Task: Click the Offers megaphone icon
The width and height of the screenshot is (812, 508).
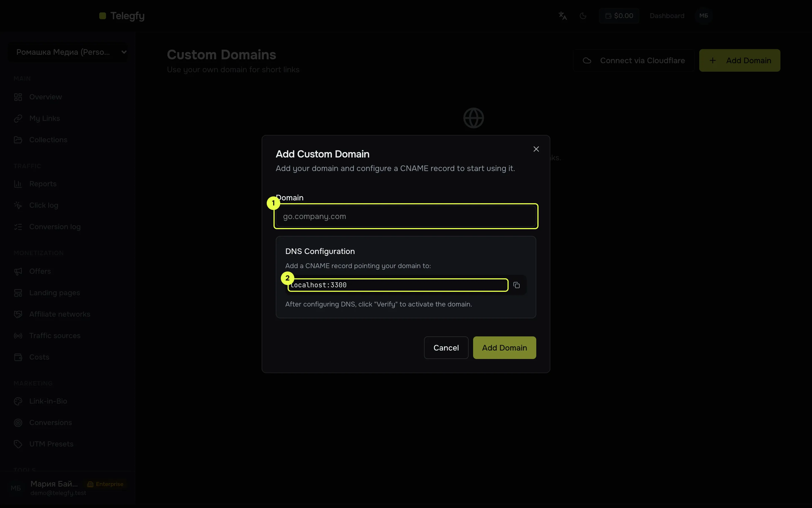Action: tap(18, 271)
